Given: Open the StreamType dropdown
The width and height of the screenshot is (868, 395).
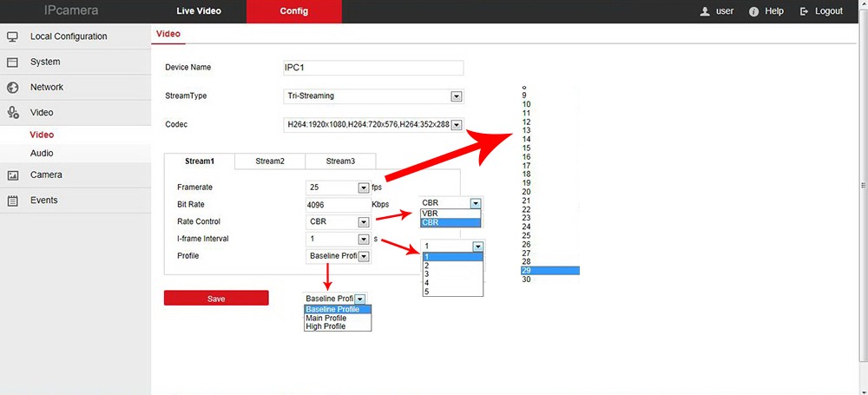Looking at the screenshot, I should (x=457, y=96).
